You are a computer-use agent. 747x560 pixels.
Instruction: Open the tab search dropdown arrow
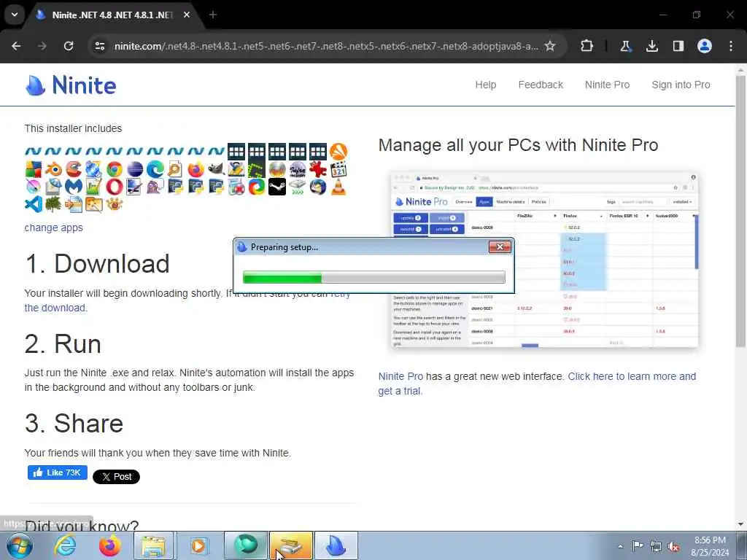pos(15,15)
